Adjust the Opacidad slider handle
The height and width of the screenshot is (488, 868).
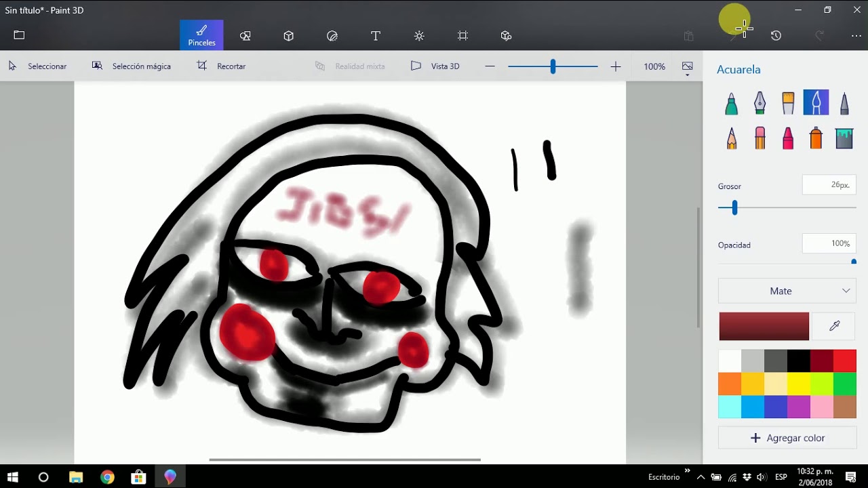tap(854, 262)
